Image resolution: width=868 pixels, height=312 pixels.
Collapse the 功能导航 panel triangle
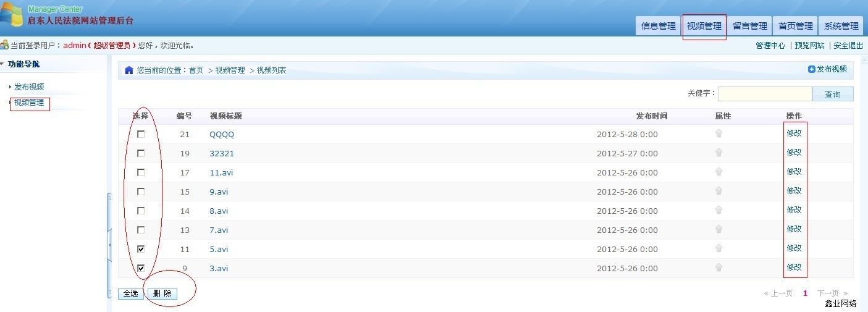pyautogui.click(x=2, y=64)
